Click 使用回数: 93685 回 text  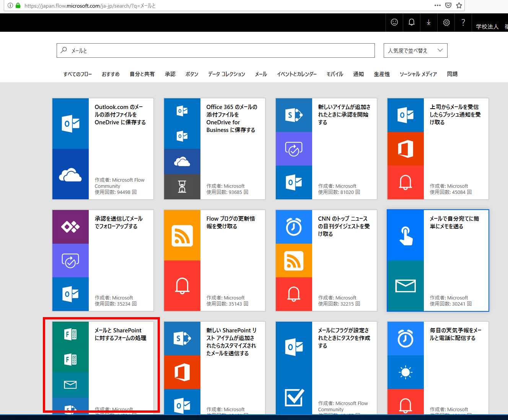click(x=227, y=192)
